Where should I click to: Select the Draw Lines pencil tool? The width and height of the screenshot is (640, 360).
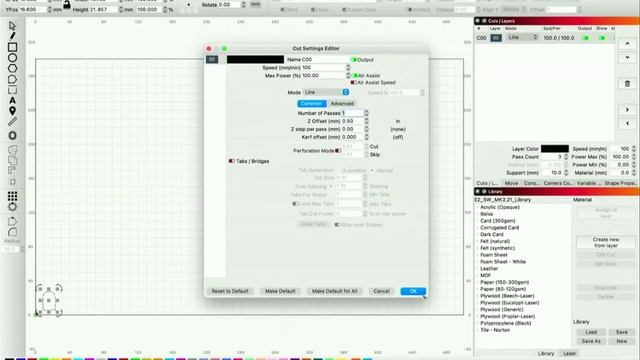click(12, 36)
